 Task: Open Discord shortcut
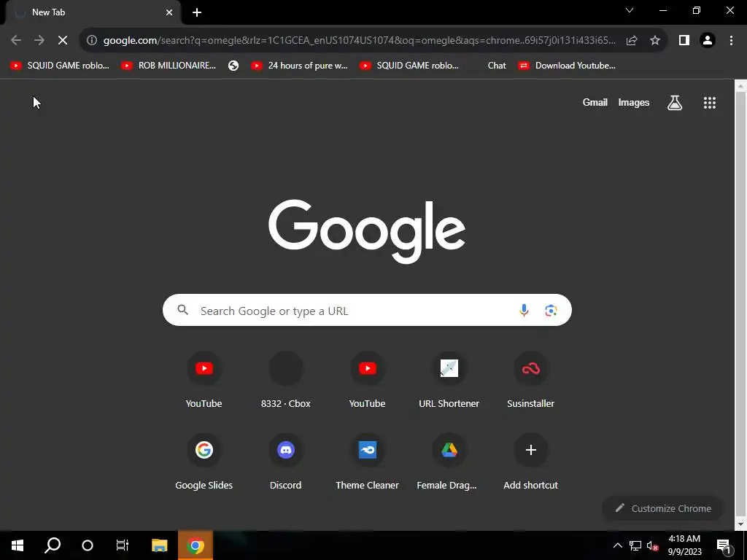tap(285, 462)
